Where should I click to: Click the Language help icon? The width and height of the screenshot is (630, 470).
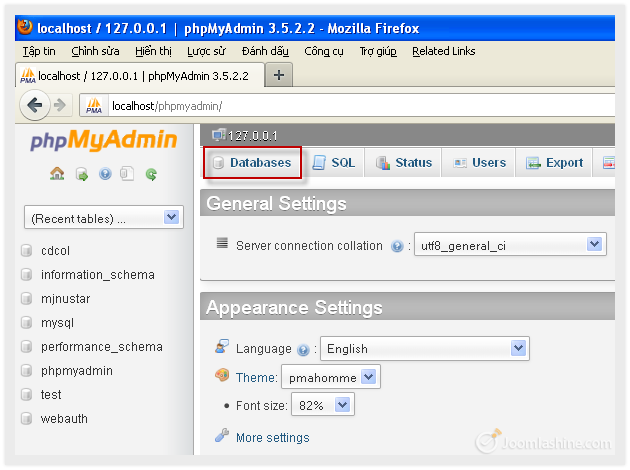click(303, 350)
